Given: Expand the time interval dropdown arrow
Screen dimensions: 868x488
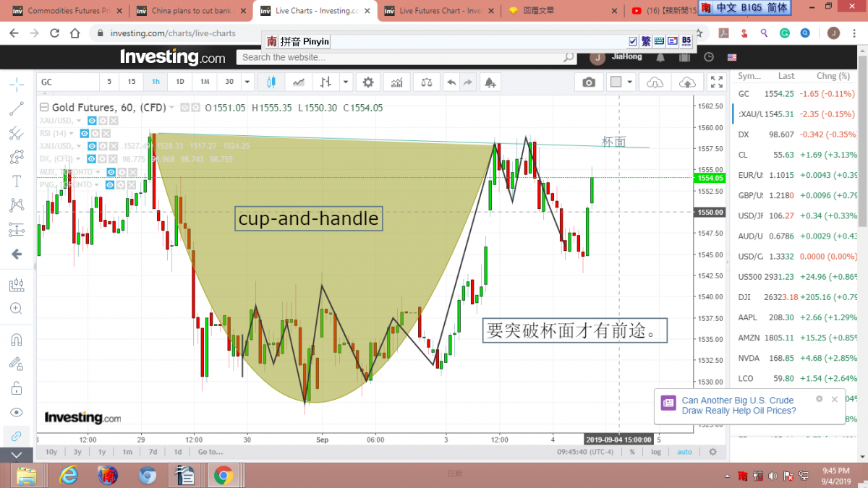Looking at the screenshot, I should point(247,82).
